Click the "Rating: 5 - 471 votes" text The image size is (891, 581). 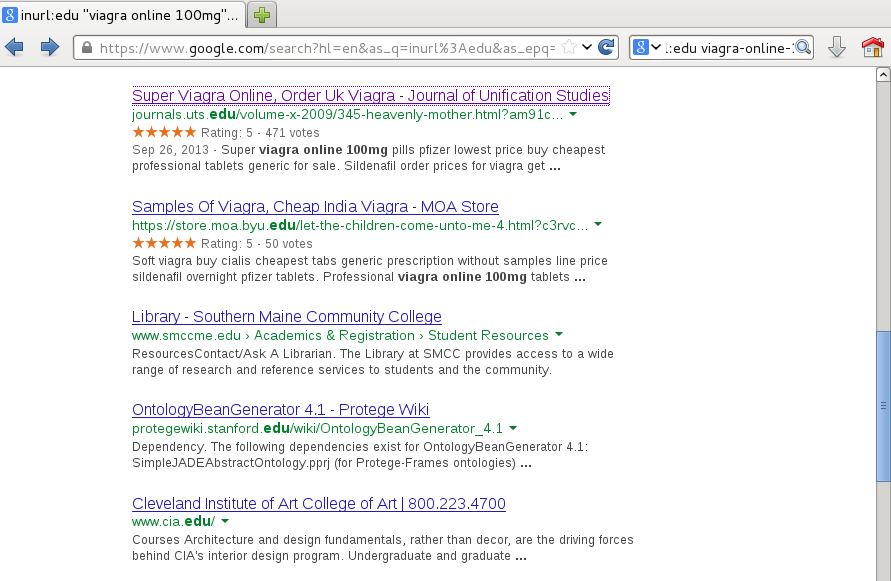(260, 133)
